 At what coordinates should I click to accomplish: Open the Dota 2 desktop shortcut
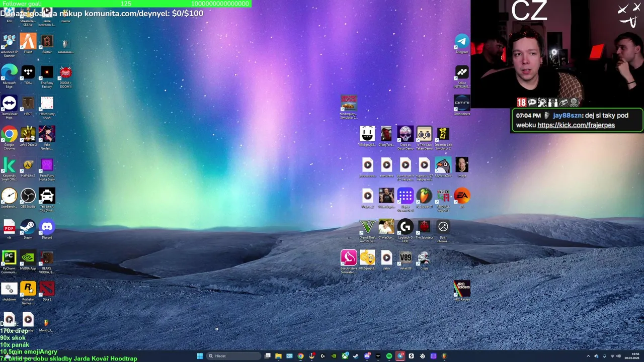click(47, 291)
